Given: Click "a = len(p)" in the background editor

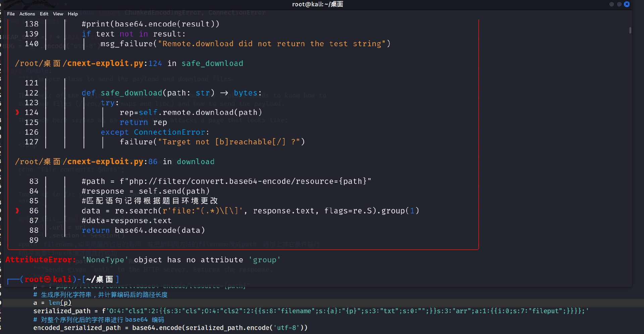Looking at the screenshot, I should (x=52, y=303).
